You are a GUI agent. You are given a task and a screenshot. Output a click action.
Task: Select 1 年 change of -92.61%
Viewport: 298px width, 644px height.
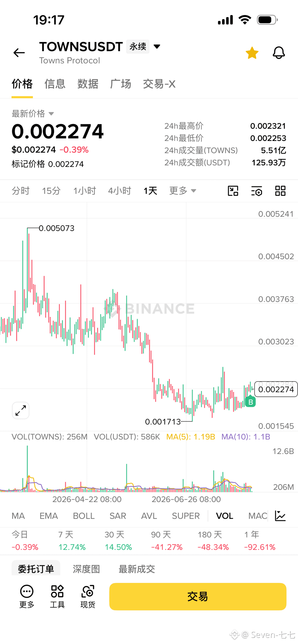[x=259, y=547]
